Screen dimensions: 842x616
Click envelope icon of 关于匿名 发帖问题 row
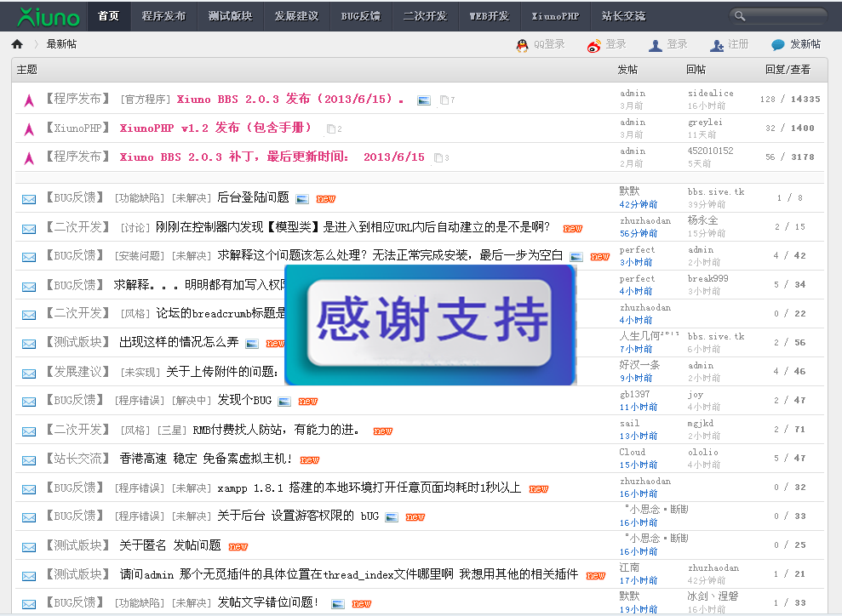pos(29,547)
